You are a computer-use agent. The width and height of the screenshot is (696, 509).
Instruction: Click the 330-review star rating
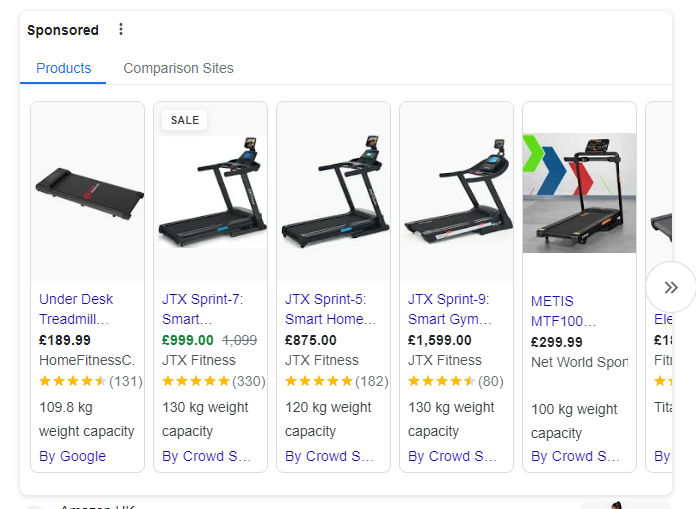click(x=214, y=381)
